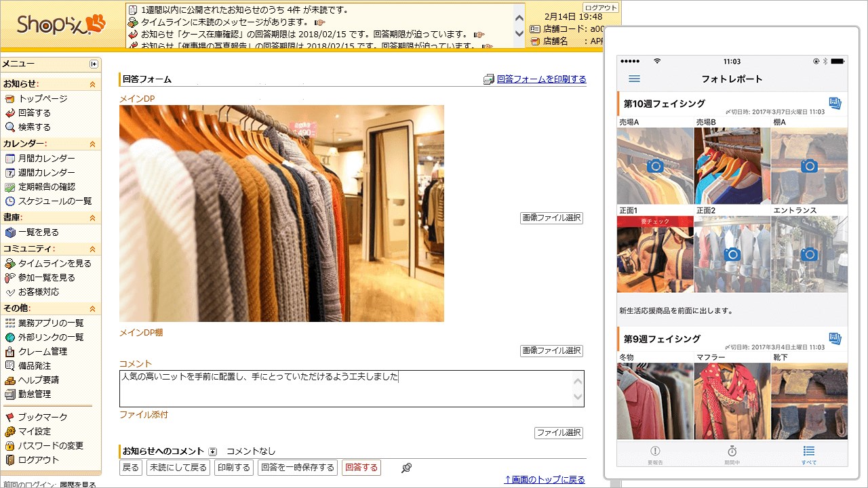Click 画像ファイル選択 for メインDP
Viewport: 868px width, 488px height.
tap(552, 218)
